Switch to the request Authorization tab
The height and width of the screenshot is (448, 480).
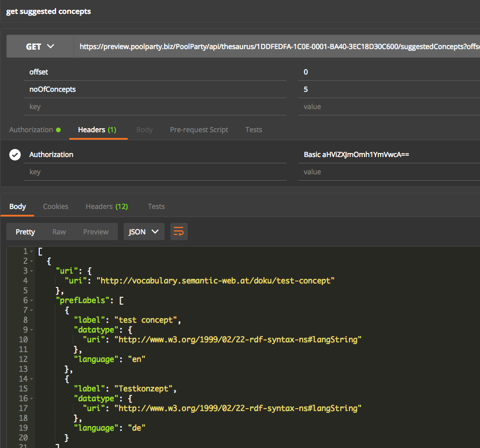(x=31, y=130)
